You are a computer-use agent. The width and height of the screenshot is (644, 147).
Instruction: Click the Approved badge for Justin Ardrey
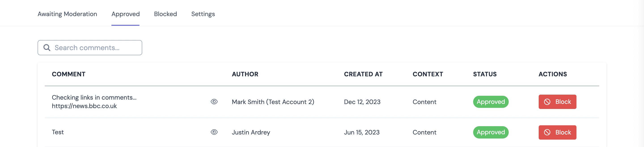(x=491, y=132)
